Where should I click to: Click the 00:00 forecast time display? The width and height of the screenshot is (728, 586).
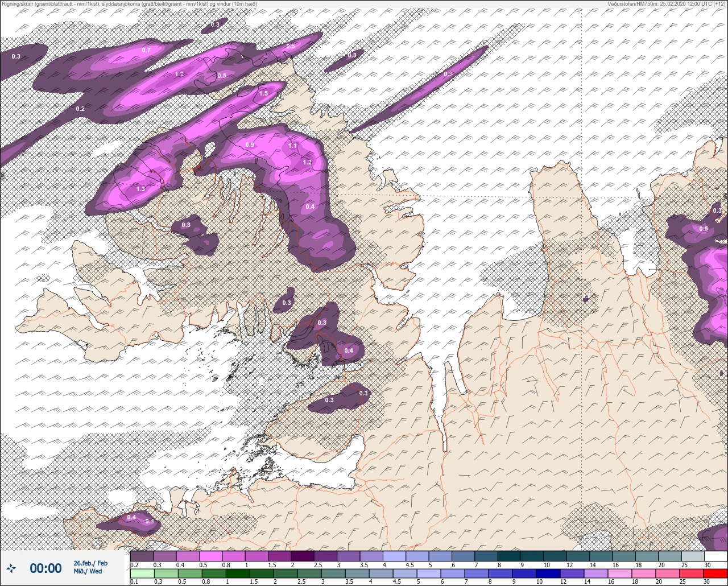[45, 568]
